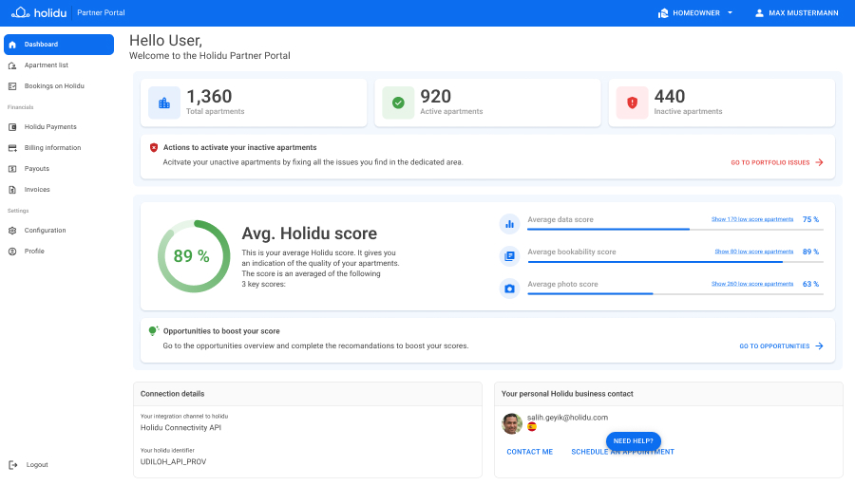The width and height of the screenshot is (855, 504).
Task: Click Schedule an Appointment button
Action: click(x=622, y=452)
